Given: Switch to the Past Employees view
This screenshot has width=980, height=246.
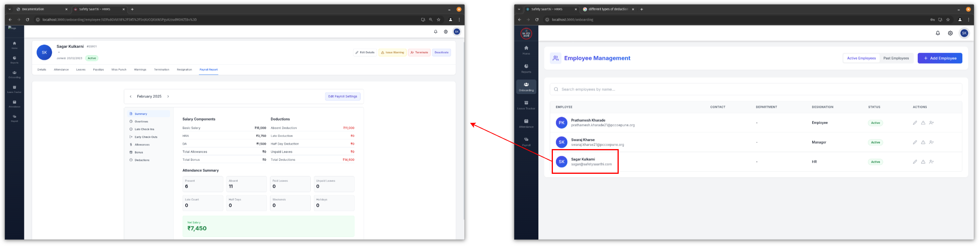Looking at the screenshot, I should tap(896, 58).
